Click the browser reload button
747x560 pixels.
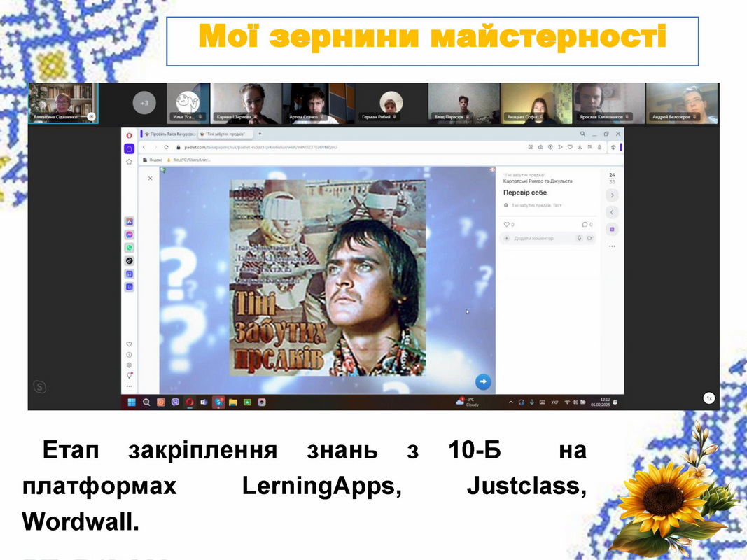pos(167,147)
